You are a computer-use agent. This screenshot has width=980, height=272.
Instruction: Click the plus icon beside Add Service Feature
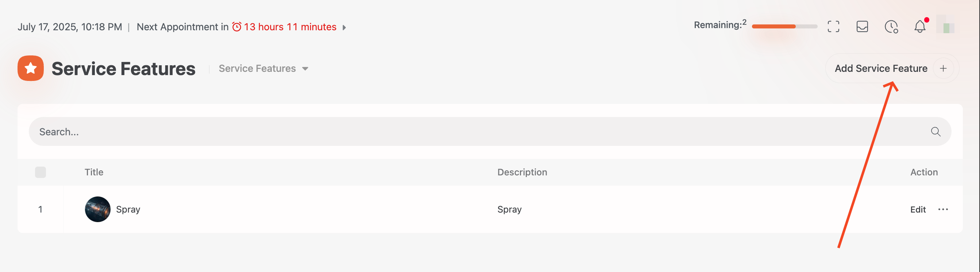click(x=943, y=69)
